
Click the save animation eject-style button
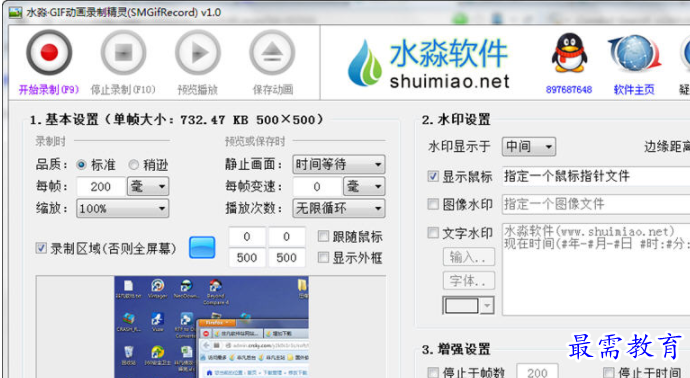coord(272,52)
